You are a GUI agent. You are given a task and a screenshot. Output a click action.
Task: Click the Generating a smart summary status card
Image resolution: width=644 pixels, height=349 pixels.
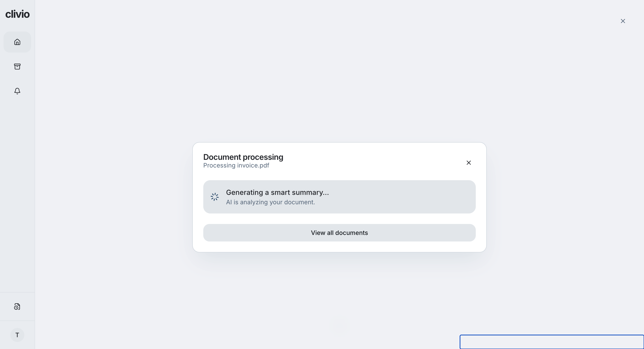(339, 197)
